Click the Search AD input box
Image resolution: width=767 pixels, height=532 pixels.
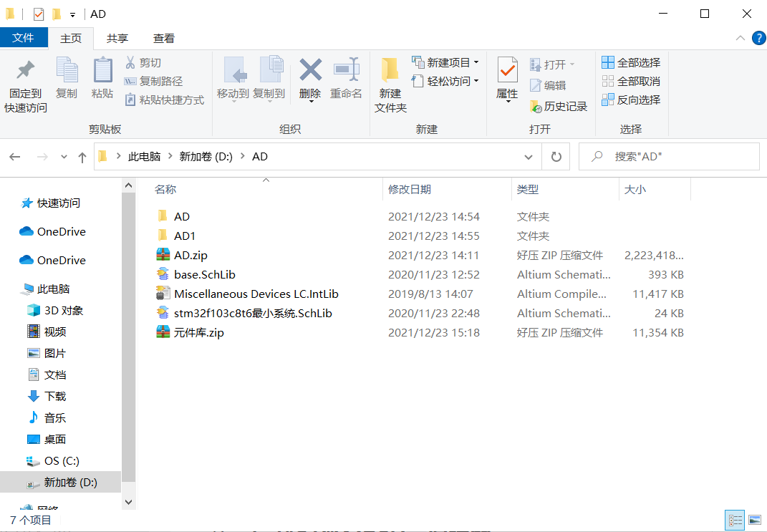(669, 157)
